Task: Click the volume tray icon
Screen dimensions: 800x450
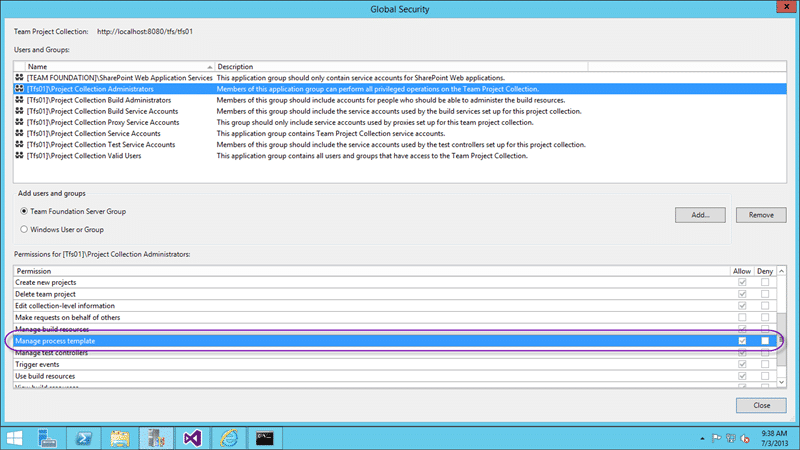Action: point(745,438)
